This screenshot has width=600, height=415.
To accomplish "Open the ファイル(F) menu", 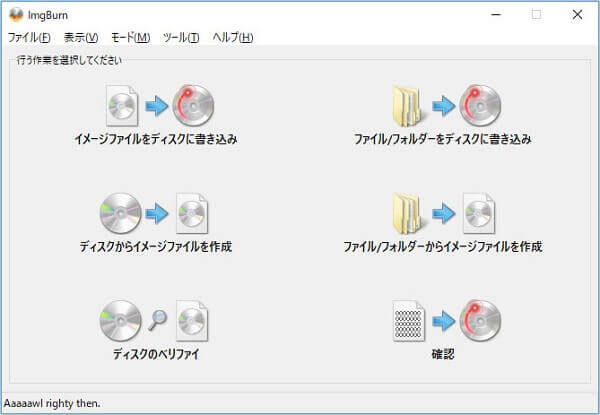I will pyautogui.click(x=28, y=37).
